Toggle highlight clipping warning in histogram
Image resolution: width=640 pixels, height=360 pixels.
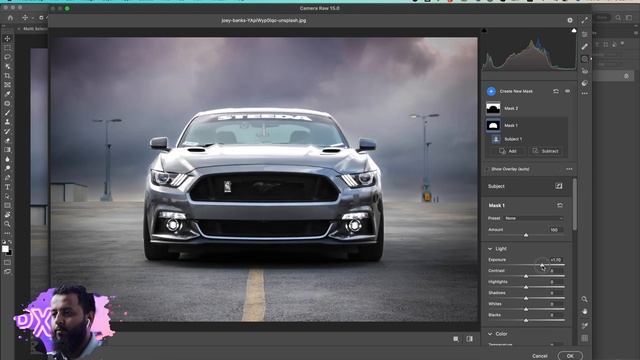tap(574, 30)
